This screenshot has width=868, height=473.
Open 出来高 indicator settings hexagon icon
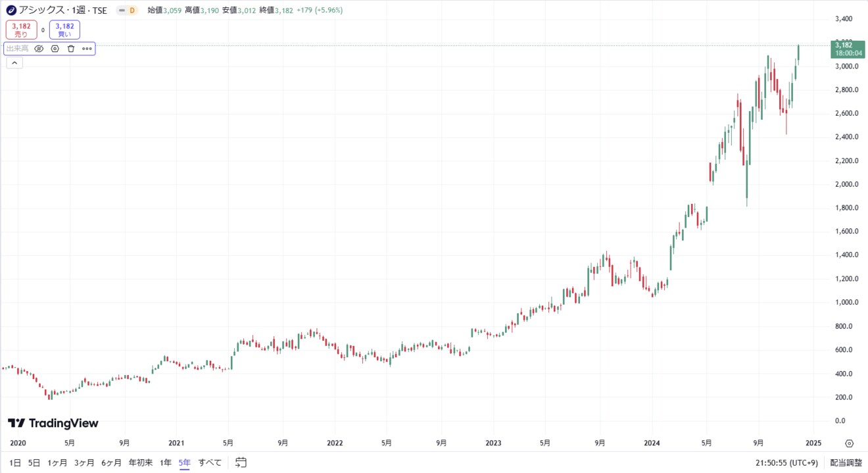click(x=55, y=49)
